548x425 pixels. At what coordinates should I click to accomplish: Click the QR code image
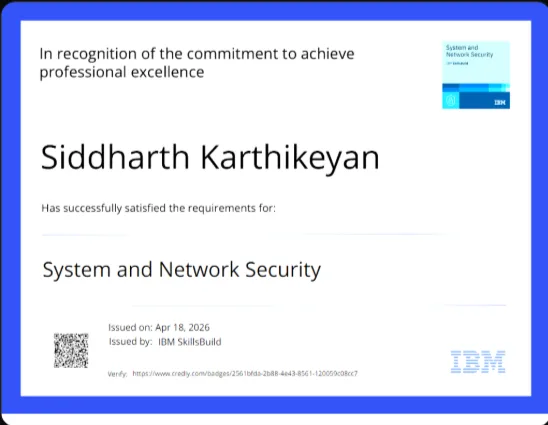pos(71,350)
